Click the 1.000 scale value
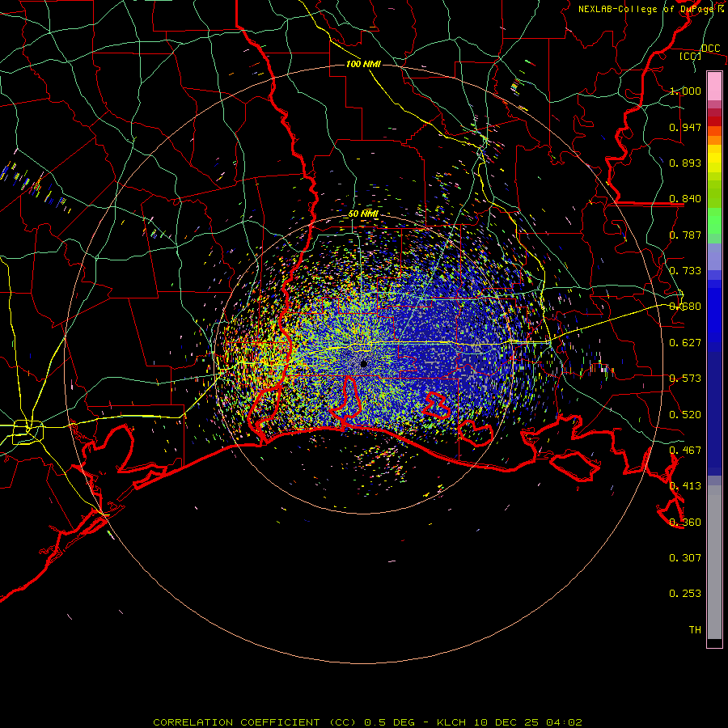728x728 pixels. tap(685, 91)
